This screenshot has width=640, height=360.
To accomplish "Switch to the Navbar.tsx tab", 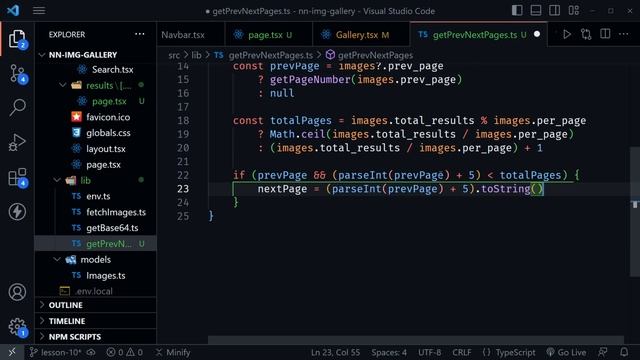I will 183,35.
